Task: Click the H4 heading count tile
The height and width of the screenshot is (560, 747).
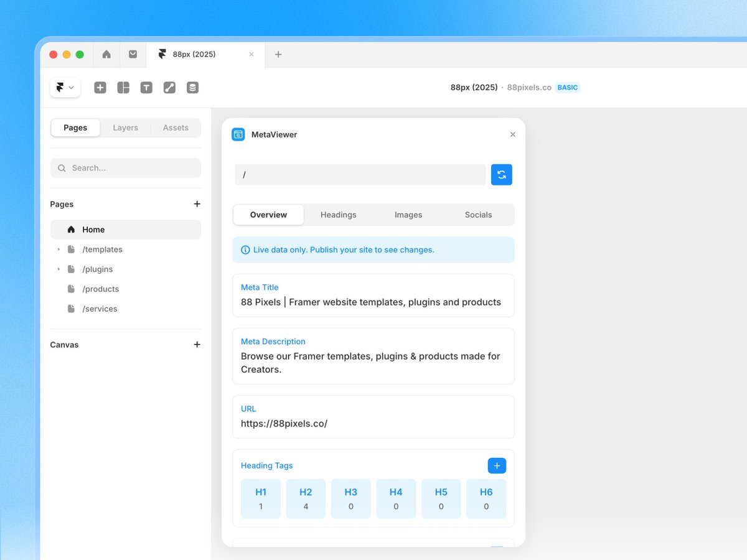Action: [x=396, y=498]
